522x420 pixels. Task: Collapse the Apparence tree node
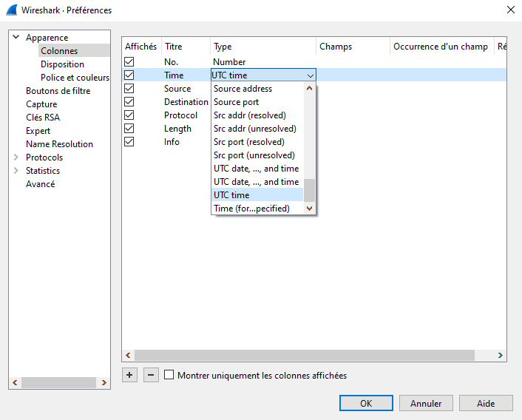point(16,37)
